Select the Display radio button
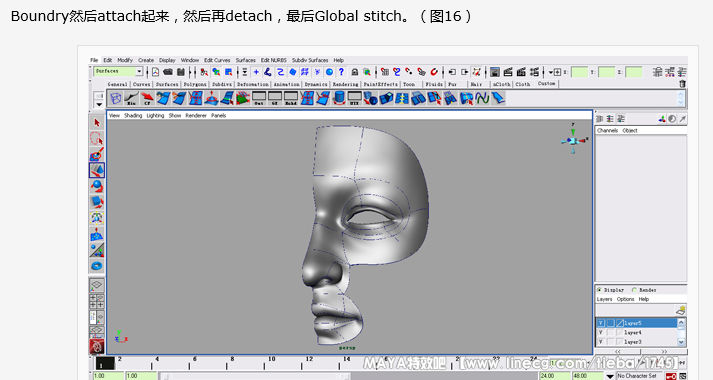 click(x=600, y=290)
